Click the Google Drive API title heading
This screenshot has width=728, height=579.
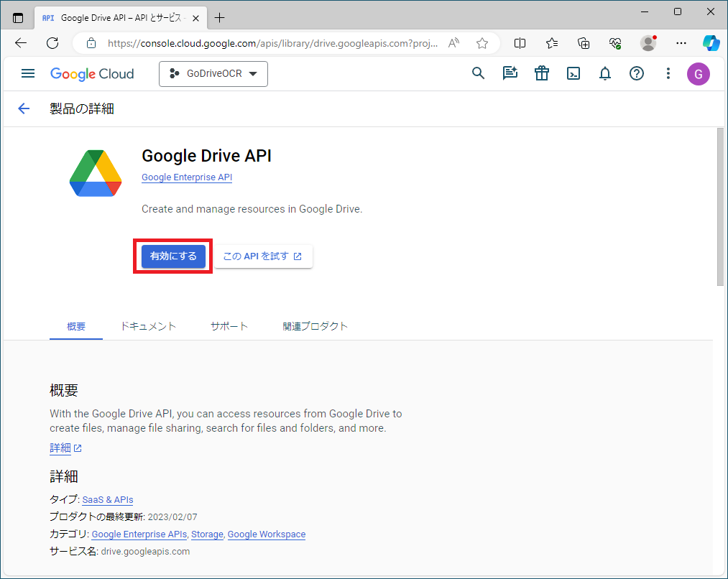tap(206, 156)
